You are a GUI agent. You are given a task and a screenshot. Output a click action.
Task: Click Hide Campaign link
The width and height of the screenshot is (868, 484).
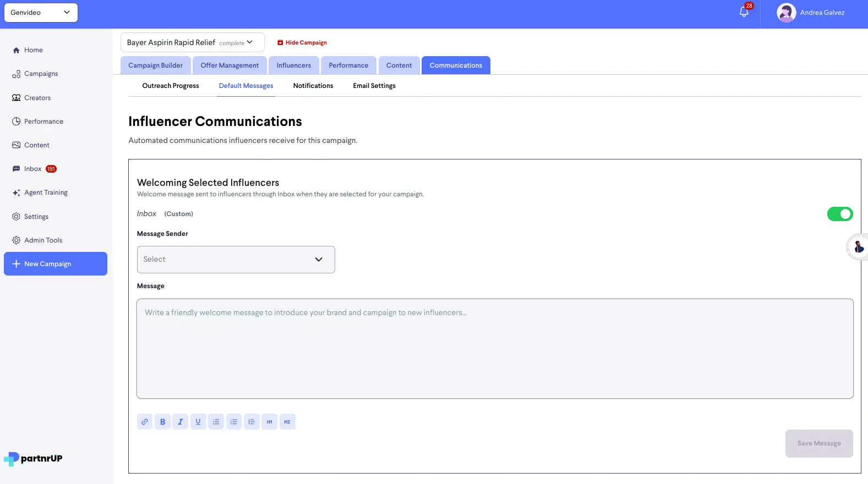[302, 42]
